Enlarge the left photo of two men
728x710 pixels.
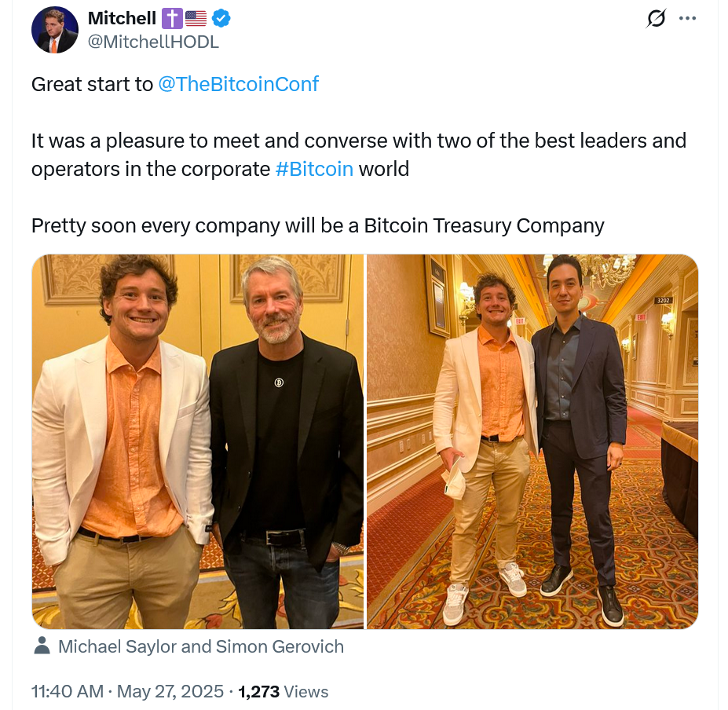point(198,441)
